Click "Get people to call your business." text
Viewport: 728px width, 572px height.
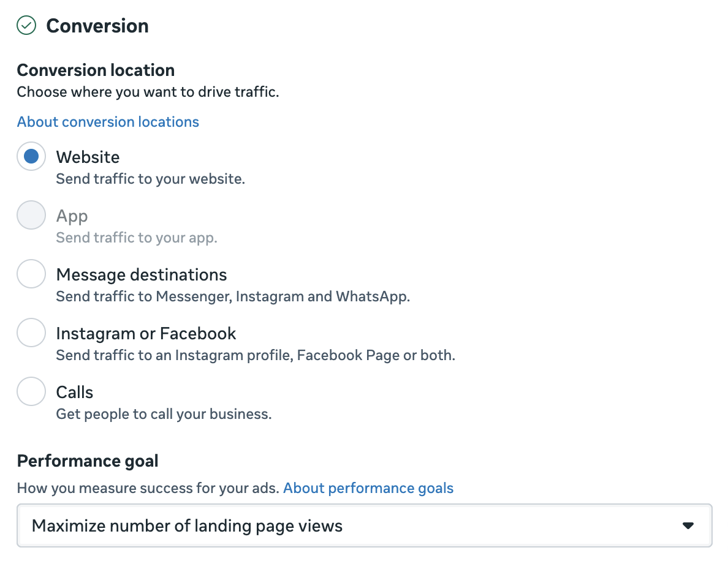[164, 414]
